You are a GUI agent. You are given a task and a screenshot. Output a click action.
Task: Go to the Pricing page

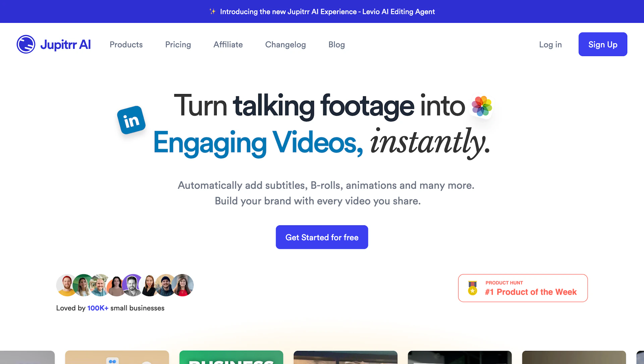click(x=178, y=44)
